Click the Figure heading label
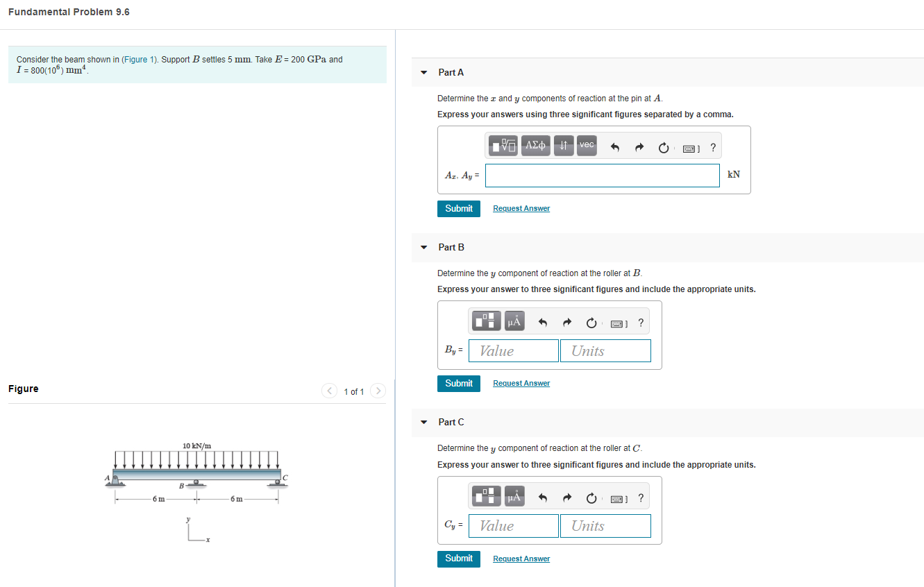 24,389
